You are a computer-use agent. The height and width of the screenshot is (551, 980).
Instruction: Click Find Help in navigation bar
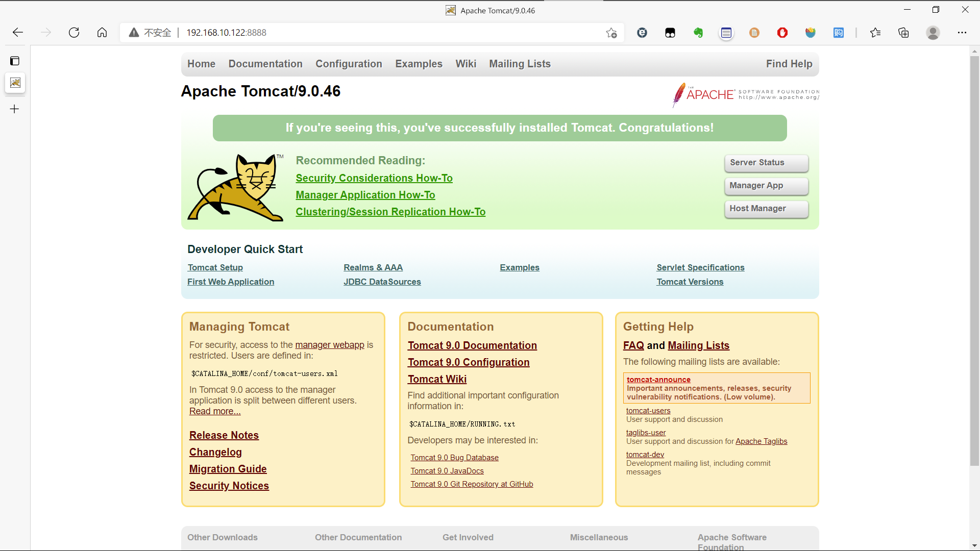[789, 64]
